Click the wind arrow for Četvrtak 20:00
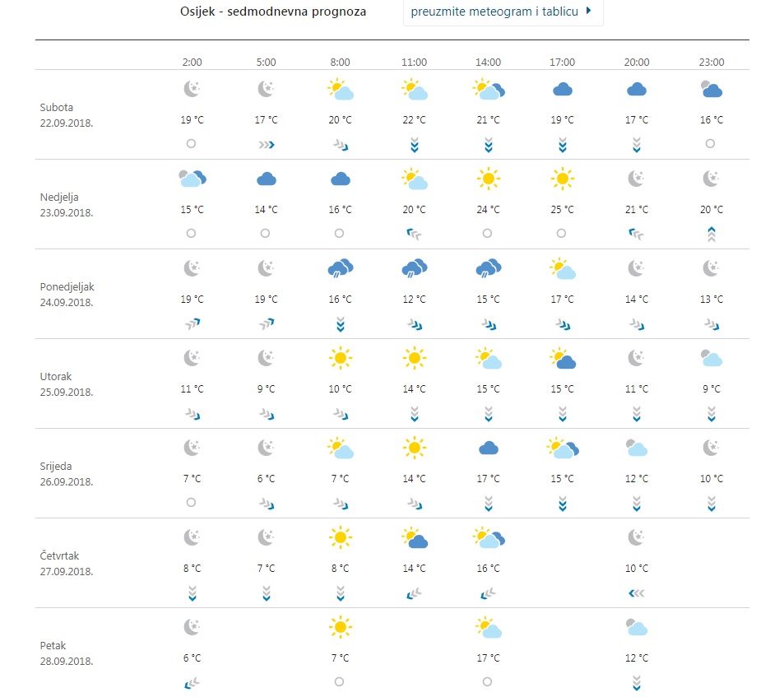Viewport: 784px width, 697px height. [636, 592]
